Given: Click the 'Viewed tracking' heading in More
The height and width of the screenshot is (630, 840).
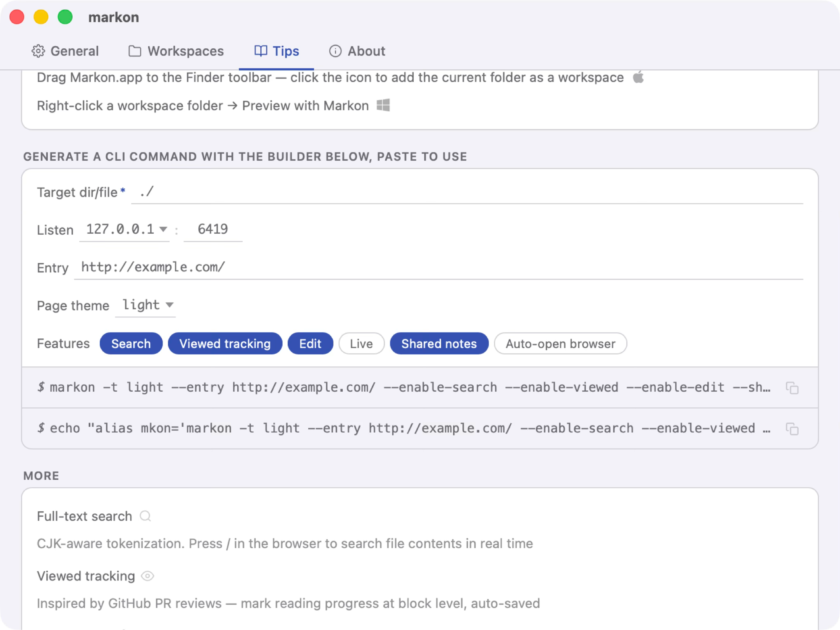Looking at the screenshot, I should tap(86, 576).
